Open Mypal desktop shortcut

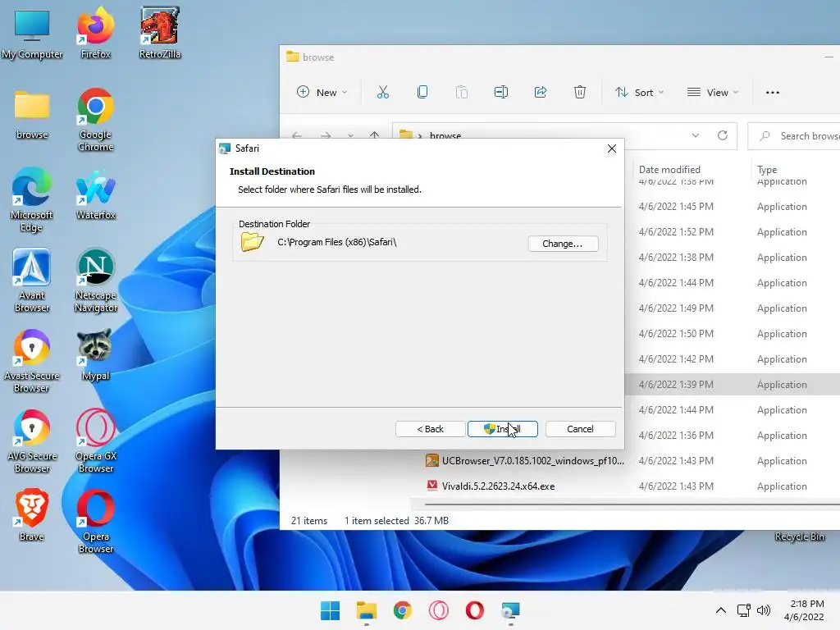(x=96, y=356)
